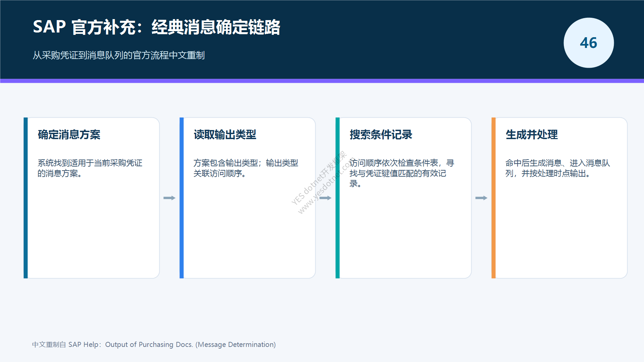644x362 pixels.
Task: Click the arrow between '确定消息方案' and '读取输出类型'
Action: point(169,198)
